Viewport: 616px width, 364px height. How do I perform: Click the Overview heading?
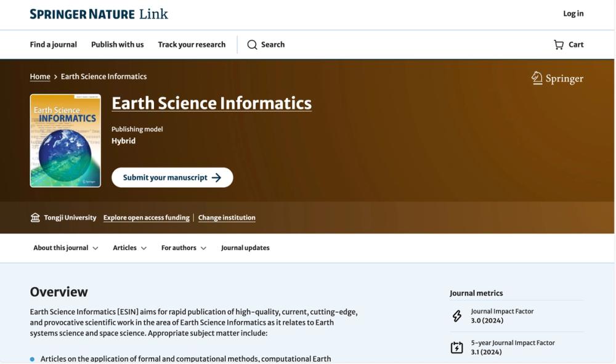(59, 292)
